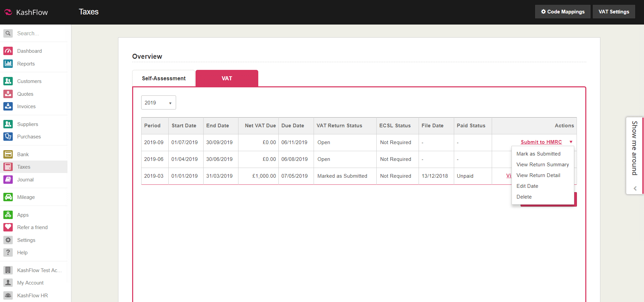644x302 pixels.
Task: Open the 2019 year dropdown
Action: [158, 103]
